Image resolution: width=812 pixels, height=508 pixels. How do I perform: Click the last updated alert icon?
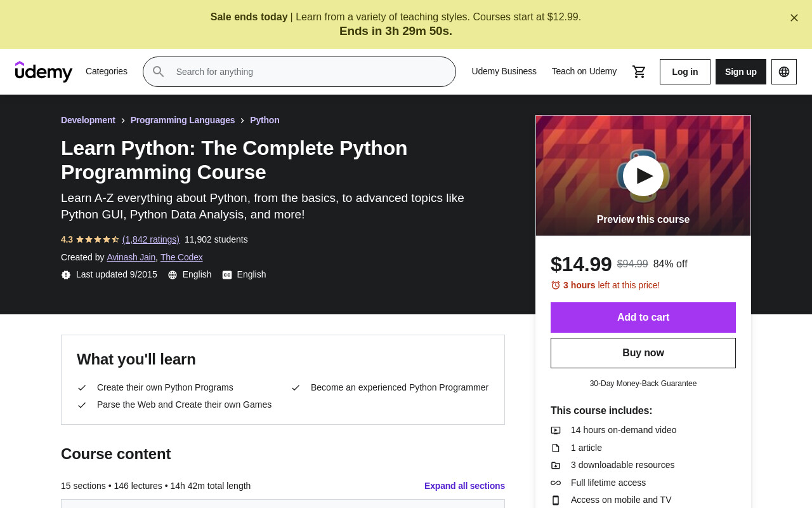66,275
